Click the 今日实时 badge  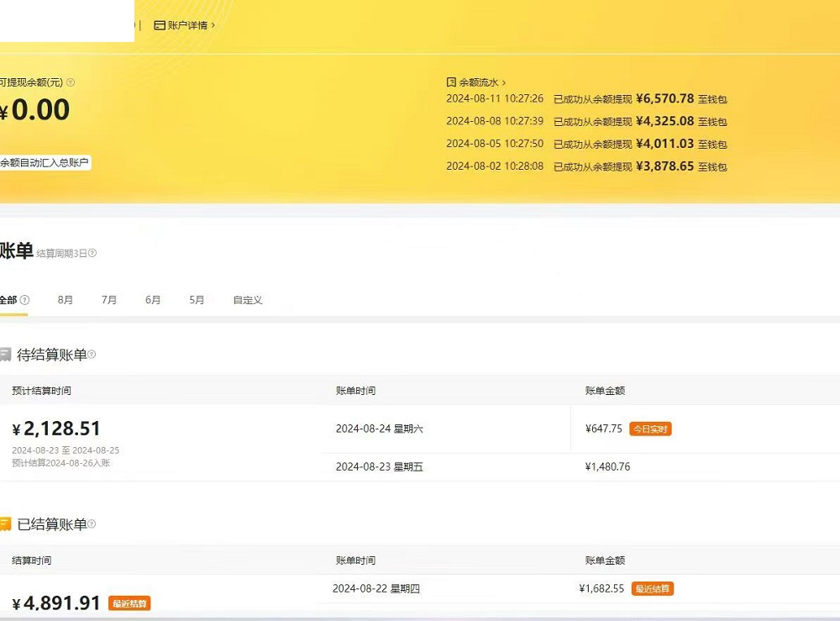coord(650,429)
